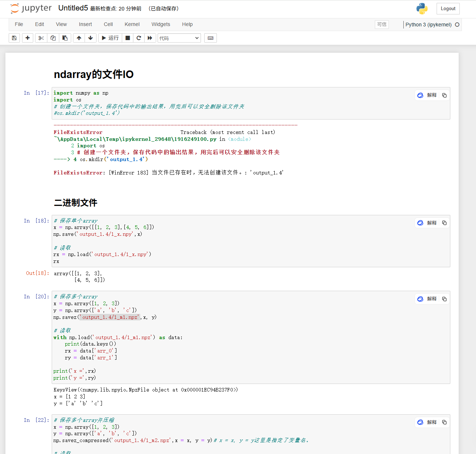Click the 可信 trust button
Screen dimensions: 476x454
[382, 24]
